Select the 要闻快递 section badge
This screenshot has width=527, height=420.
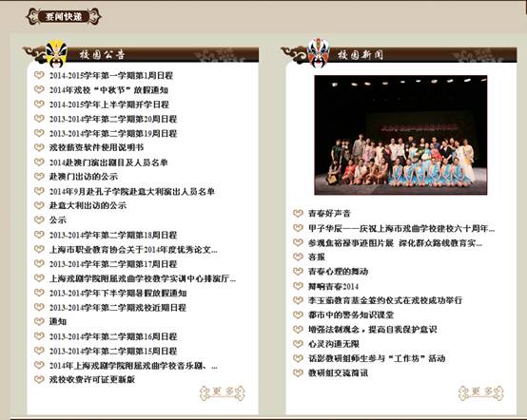pyautogui.click(x=64, y=16)
